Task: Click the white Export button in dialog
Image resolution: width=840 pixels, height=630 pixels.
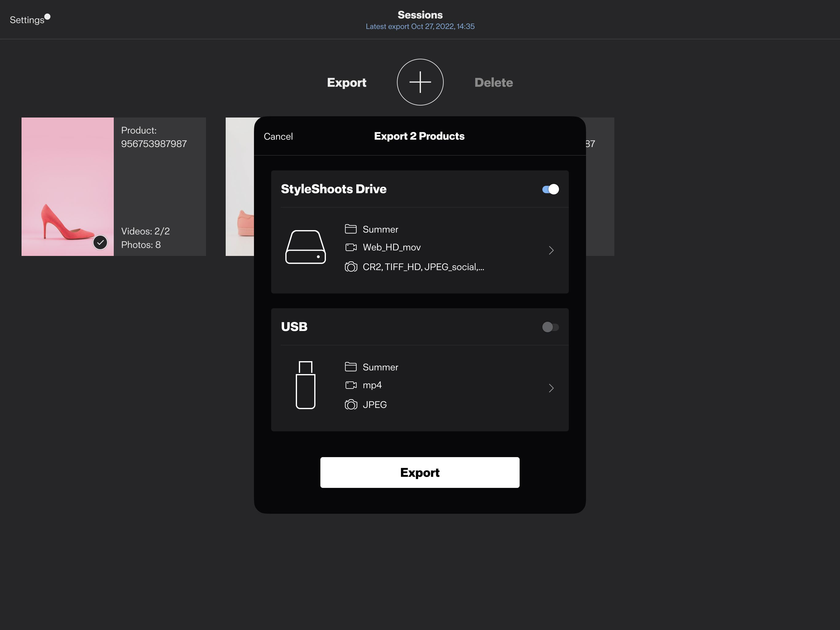Action: click(420, 472)
